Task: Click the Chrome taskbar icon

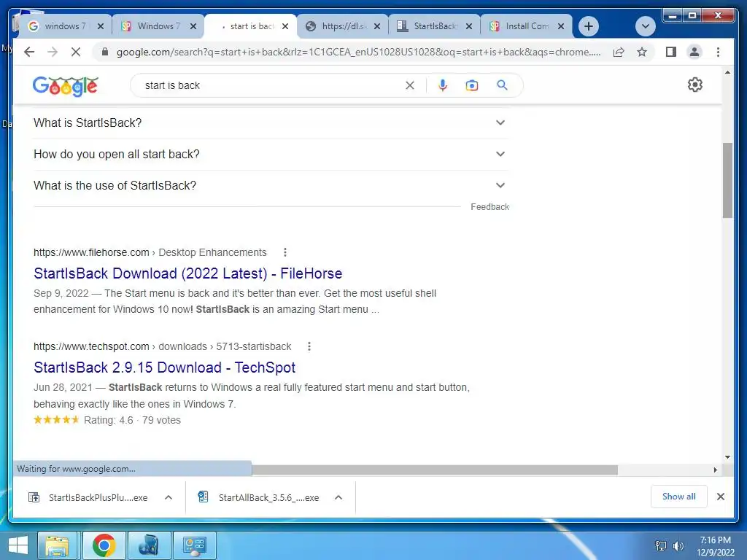Action: point(104,545)
